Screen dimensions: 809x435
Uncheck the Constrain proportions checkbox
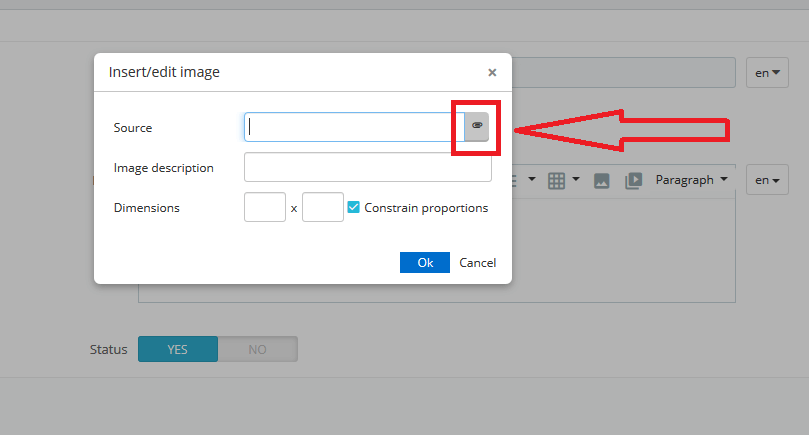pos(353,207)
